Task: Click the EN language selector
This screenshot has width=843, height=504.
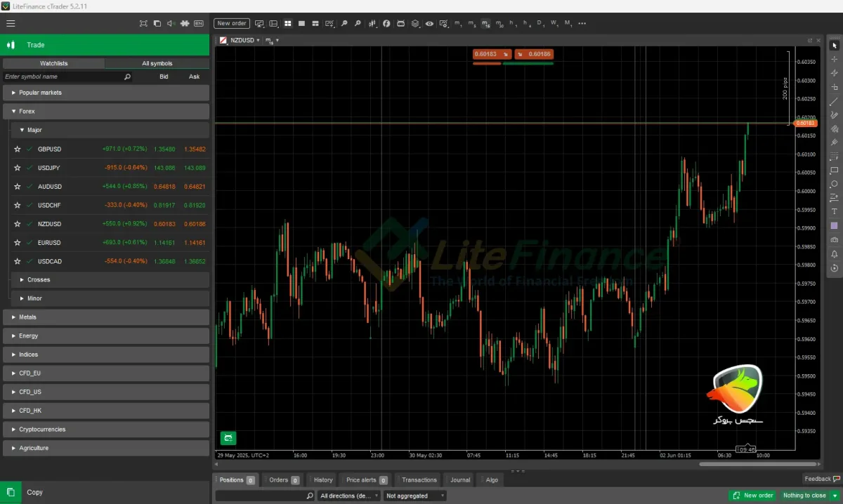Action: pyautogui.click(x=199, y=23)
